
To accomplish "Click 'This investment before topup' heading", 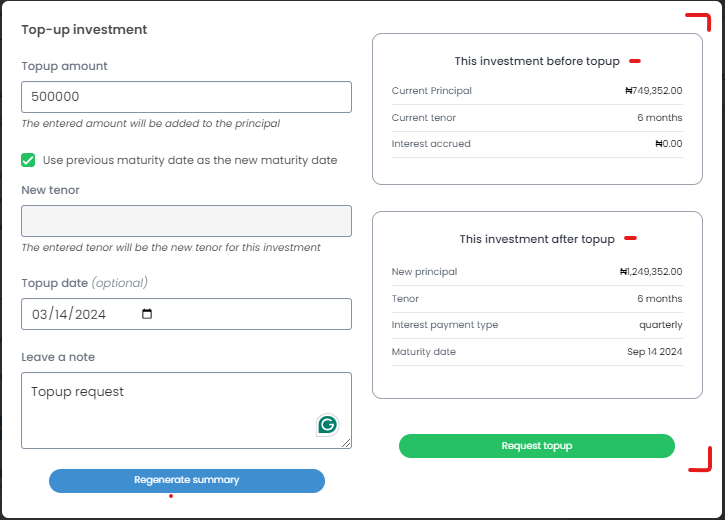I will 537,61.
